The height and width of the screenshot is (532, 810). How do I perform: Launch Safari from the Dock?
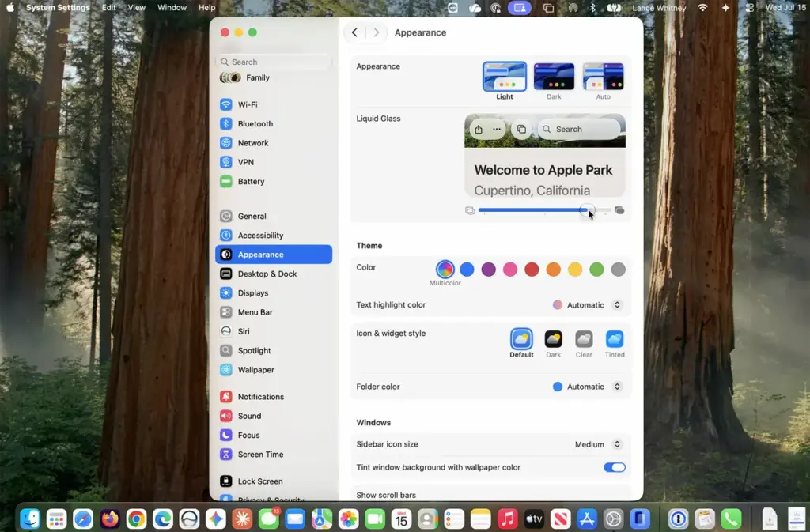tap(82, 519)
